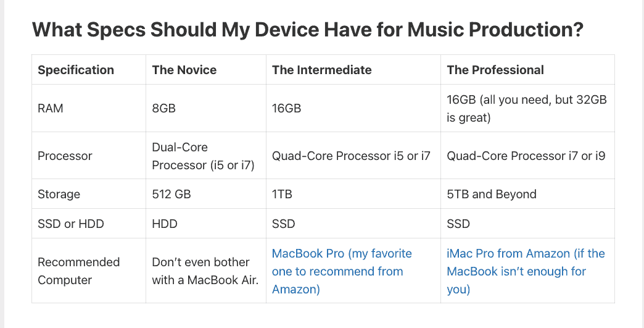Open the MacBook Pro Amazon link
The height and width of the screenshot is (328, 644).
coord(342,271)
